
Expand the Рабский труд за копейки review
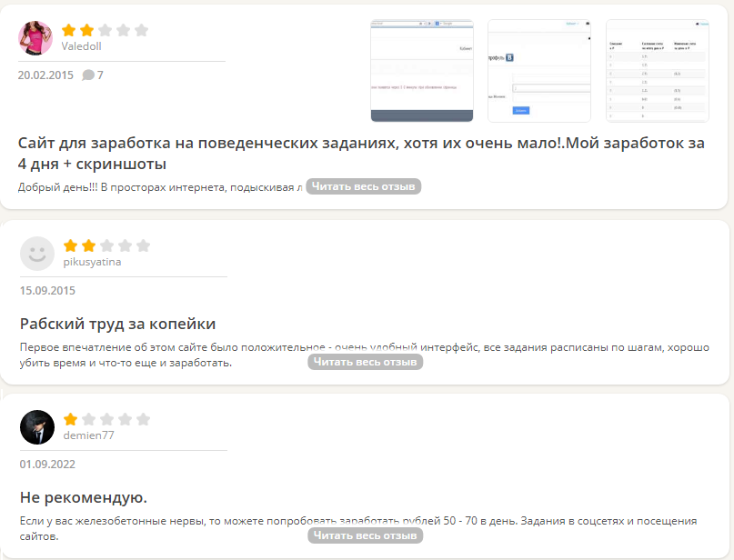364,361
